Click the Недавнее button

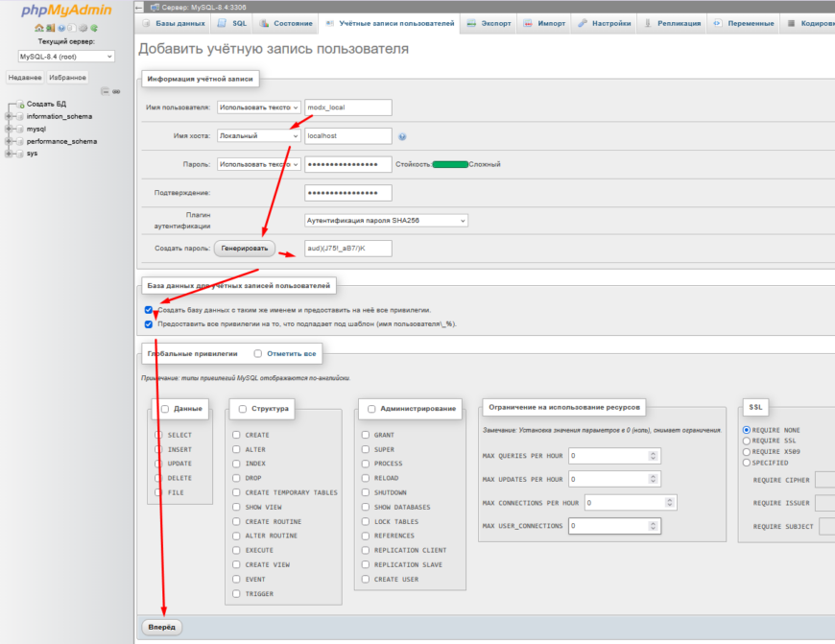(x=25, y=77)
